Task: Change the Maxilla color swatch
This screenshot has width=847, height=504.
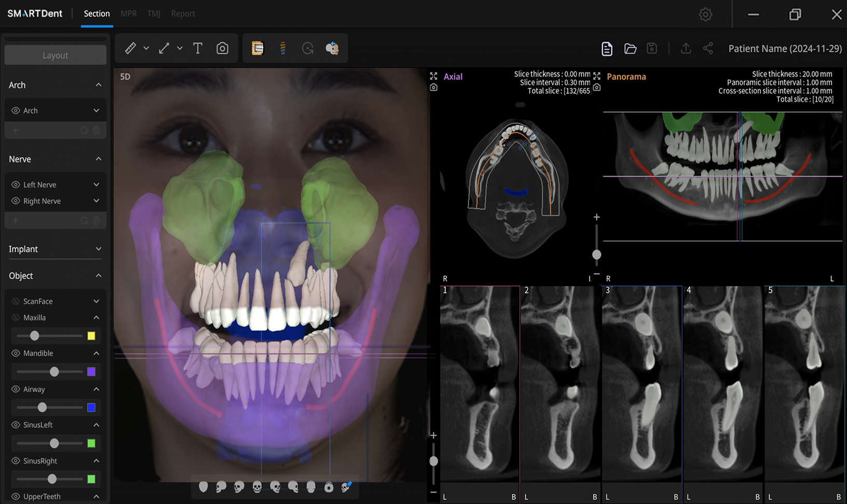Action: tap(91, 335)
